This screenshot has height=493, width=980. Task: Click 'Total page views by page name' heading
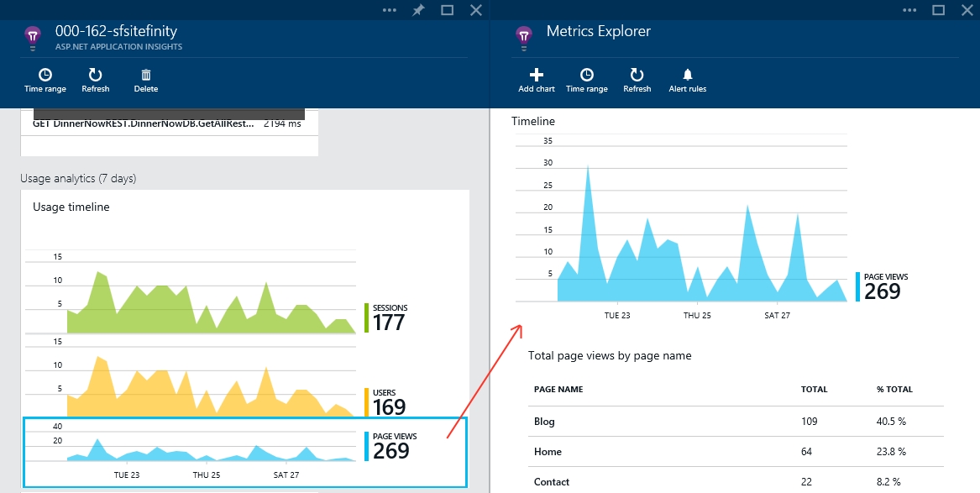point(610,355)
